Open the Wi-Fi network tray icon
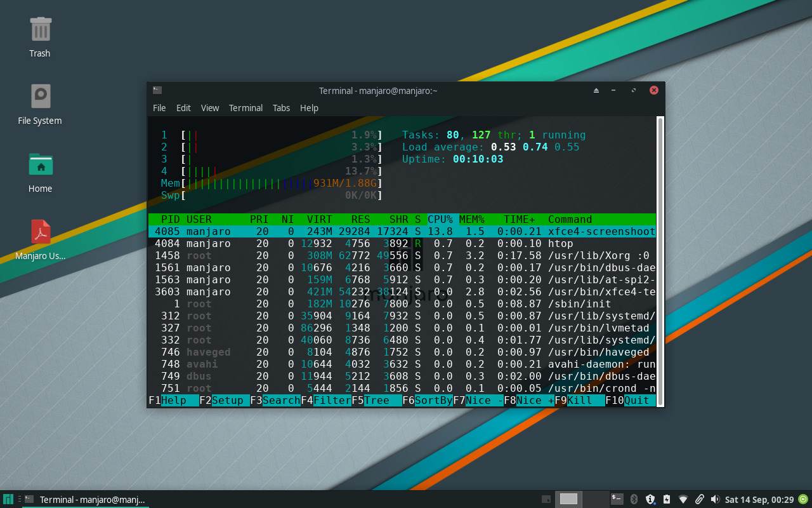Image resolution: width=812 pixels, height=508 pixels. 683,499
